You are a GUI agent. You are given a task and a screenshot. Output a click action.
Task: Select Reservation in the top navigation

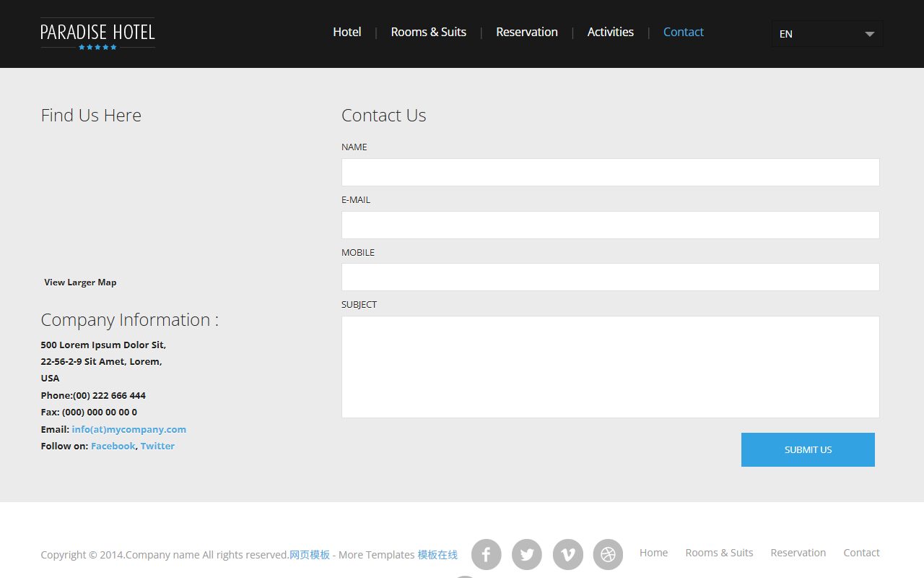click(x=527, y=32)
